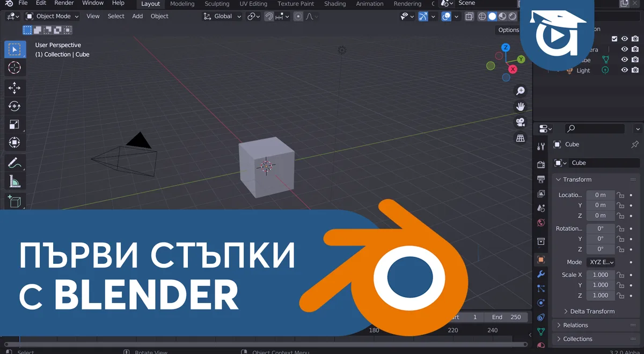Open the editor type dropdown
Screen dimensions: 644x354
pyautogui.click(x=12, y=17)
